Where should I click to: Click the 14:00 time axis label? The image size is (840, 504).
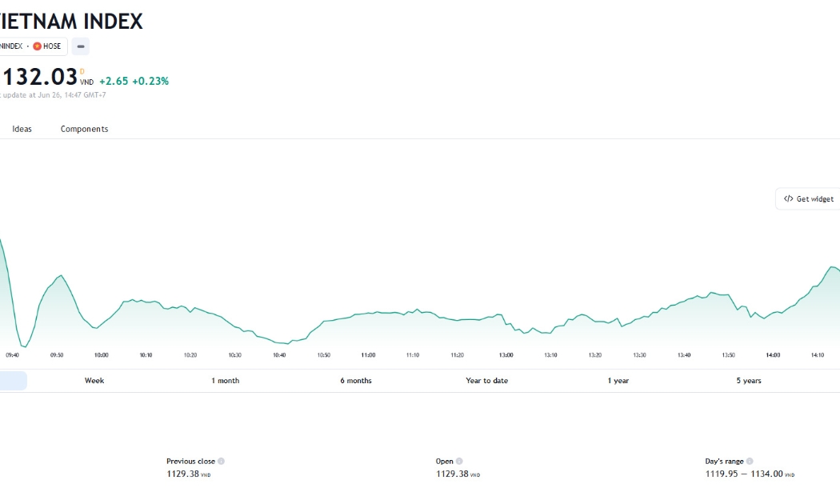point(773,355)
